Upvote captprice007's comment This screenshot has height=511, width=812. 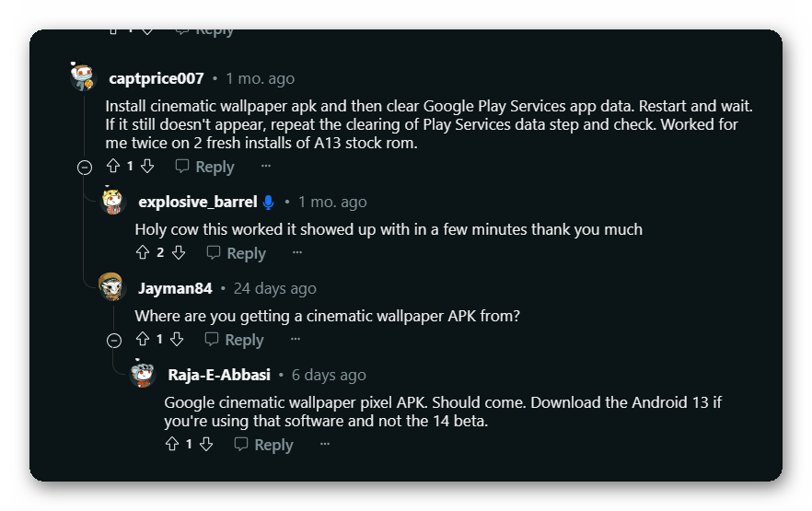[x=113, y=167]
